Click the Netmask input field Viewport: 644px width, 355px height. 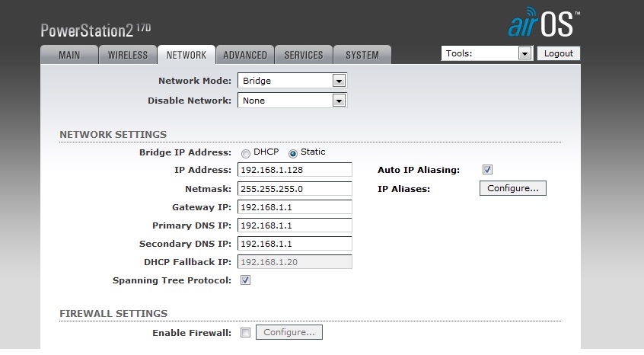[x=295, y=189]
